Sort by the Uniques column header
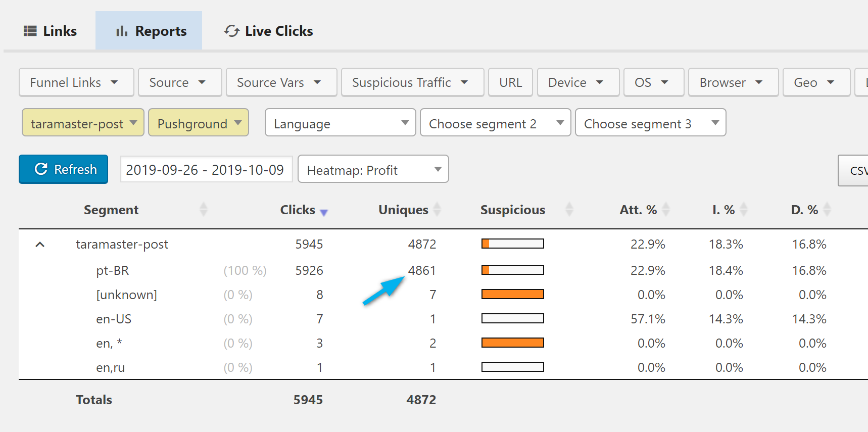Image resolution: width=868 pixels, height=432 pixels. [x=403, y=210]
